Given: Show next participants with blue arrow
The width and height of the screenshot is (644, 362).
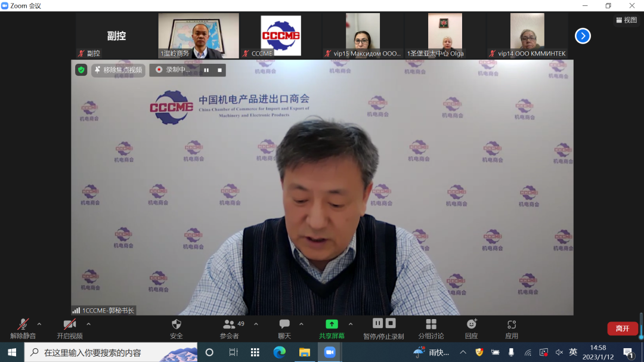Looking at the screenshot, I should click(583, 36).
